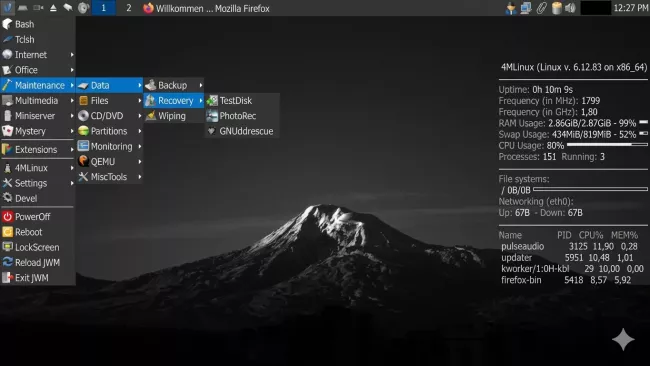The height and width of the screenshot is (366, 650).
Task: Open the Partitions submenu item
Action: (x=110, y=131)
